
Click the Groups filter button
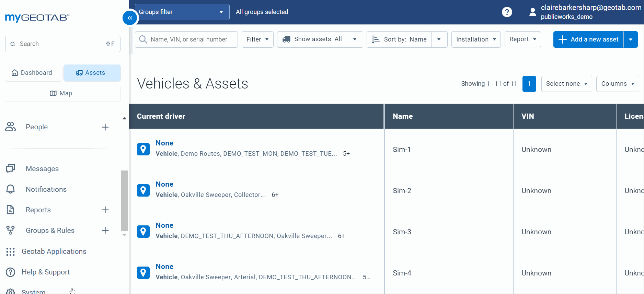tap(174, 12)
